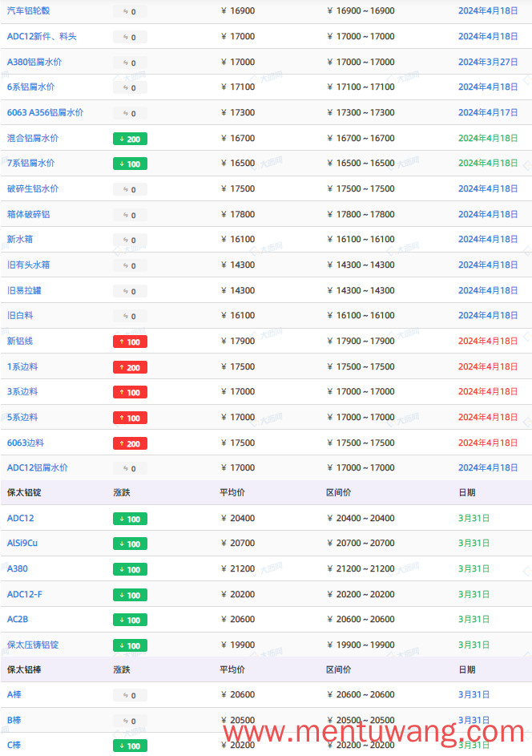Click the red up 100 badge for 3系边料
Screen dimensions: 532x756
pos(130,393)
